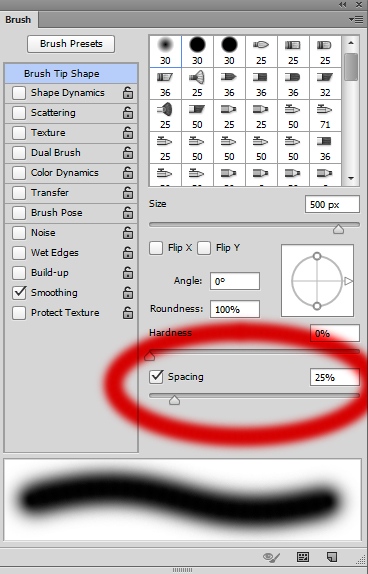Viewport: 368px width, 574px height.
Task: Open the Brush Presets button
Action: tap(71, 44)
